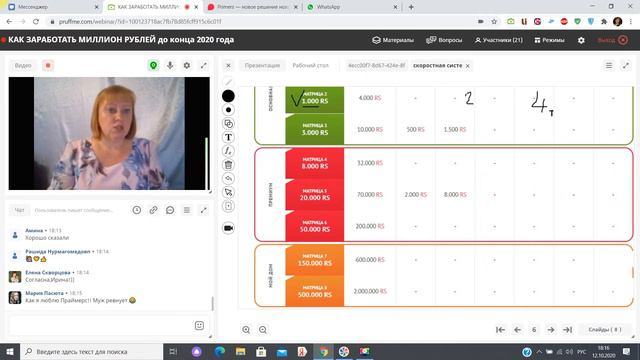Open a new browser tab
This screenshot has height=360, width=640.
[x=411, y=7]
